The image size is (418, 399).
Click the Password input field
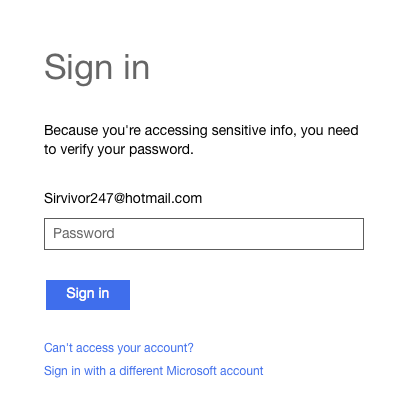204,234
